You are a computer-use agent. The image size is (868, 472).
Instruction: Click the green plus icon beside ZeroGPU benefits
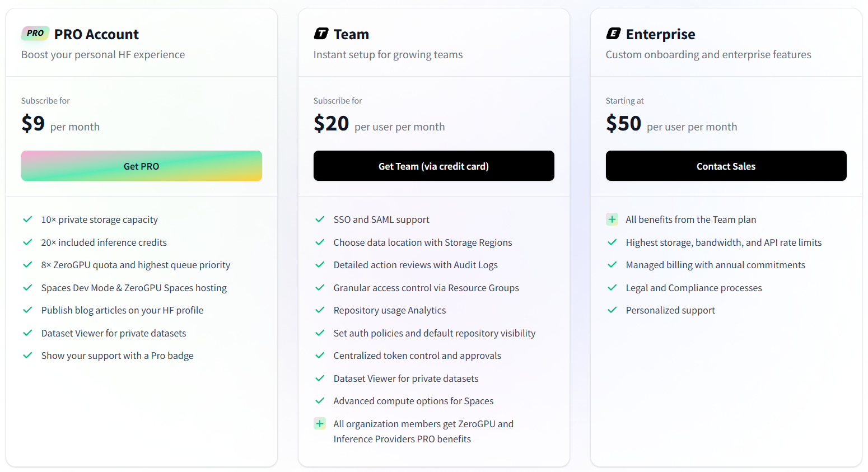[320, 424]
